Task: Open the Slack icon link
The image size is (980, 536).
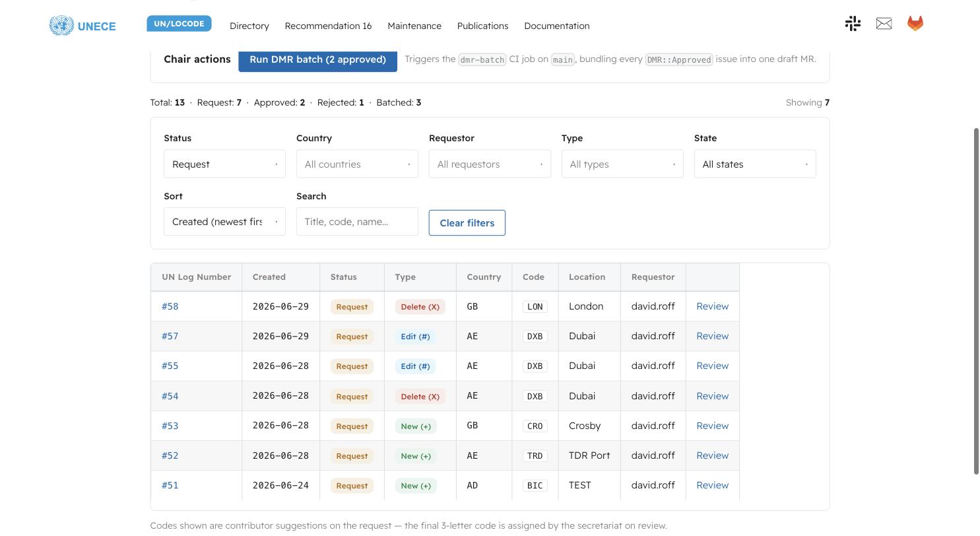Action: click(x=853, y=24)
